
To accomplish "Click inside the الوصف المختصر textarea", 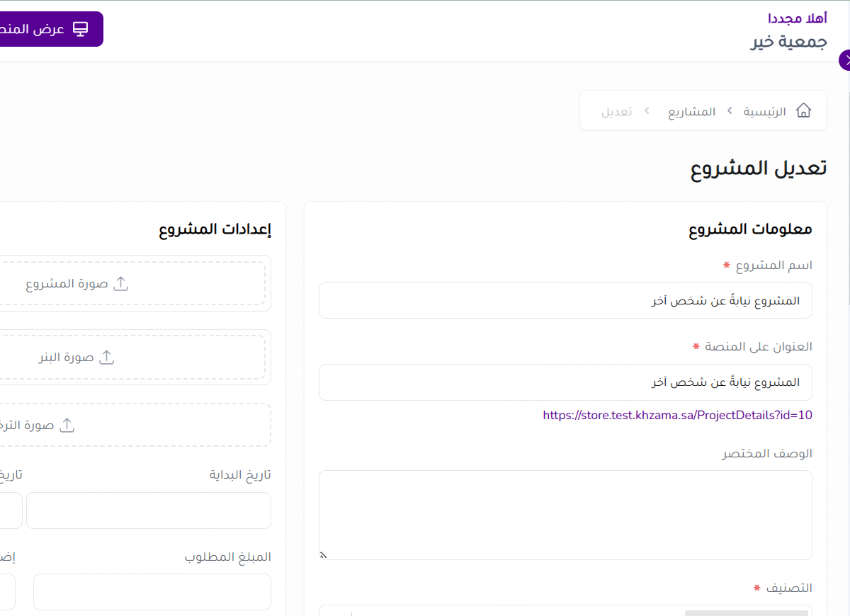I will [x=565, y=515].
